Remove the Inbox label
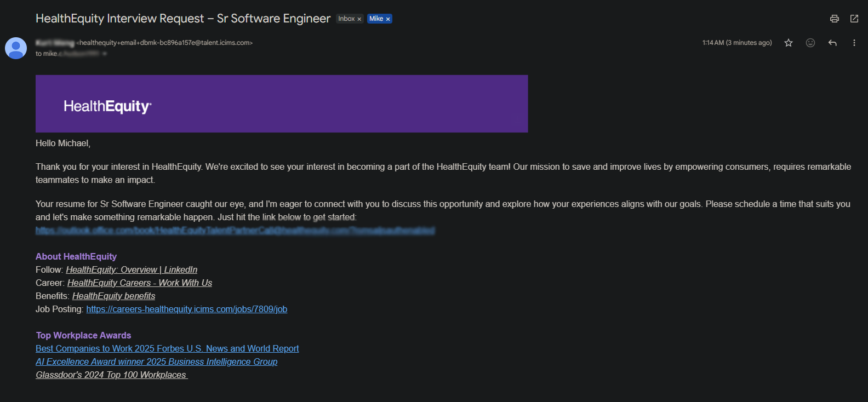The width and height of the screenshot is (868, 402). pyautogui.click(x=359, y=19)
